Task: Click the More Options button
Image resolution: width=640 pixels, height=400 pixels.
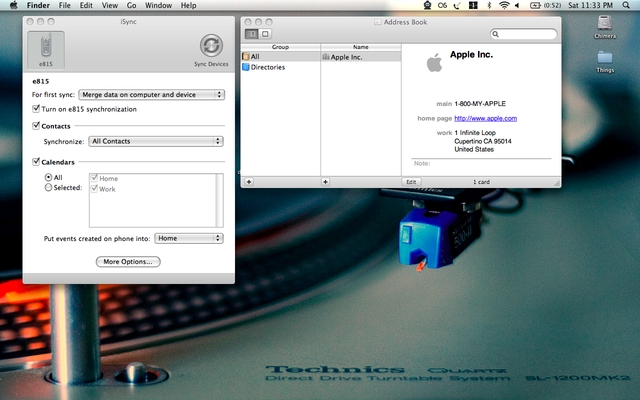Action: (x=128, y=262)
